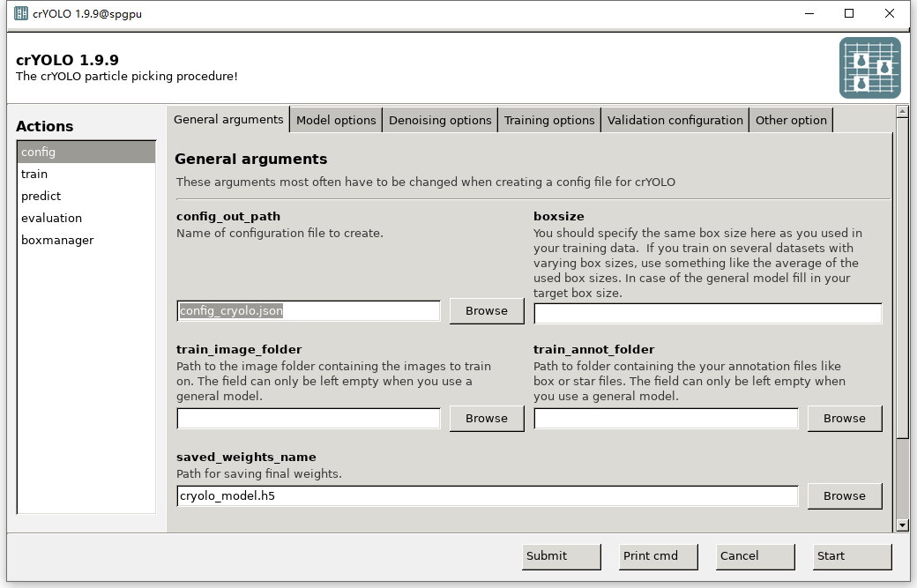Click the scrollbar up arrow
Screen dimensions: 917x588
[x=902, y=111]
